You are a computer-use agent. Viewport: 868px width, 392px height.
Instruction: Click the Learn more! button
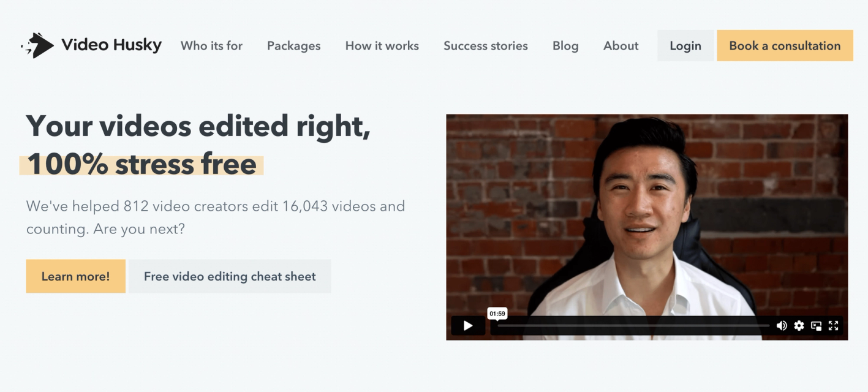pos(76,276)
